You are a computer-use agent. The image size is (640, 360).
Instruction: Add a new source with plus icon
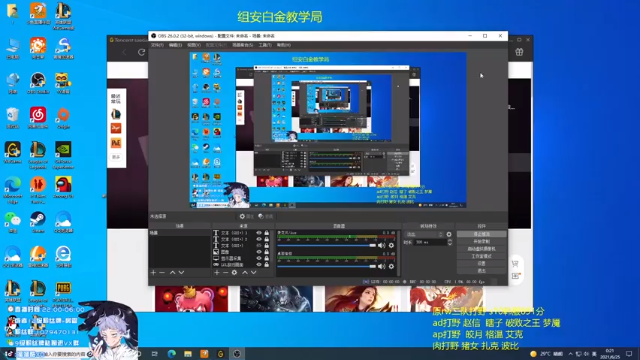click(217, 272)
